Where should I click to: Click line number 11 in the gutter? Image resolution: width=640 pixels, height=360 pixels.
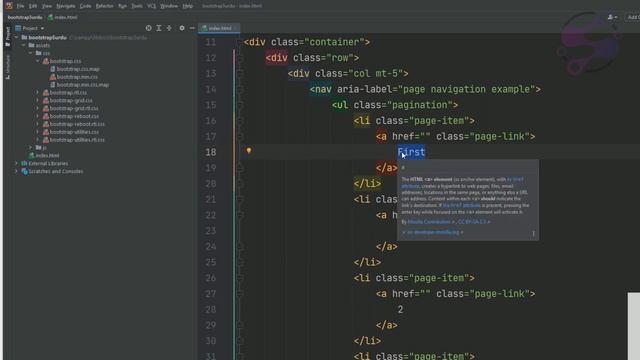click(x=211, y=42)
